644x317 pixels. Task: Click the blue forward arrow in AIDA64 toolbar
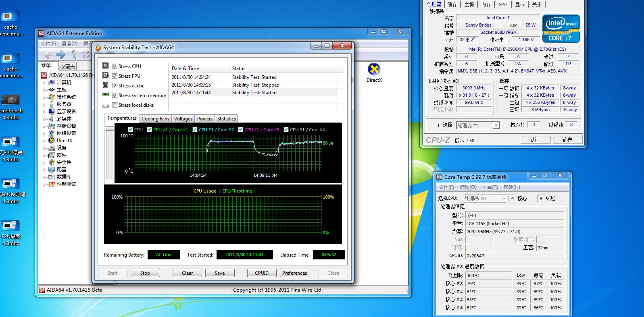pos(61,54)
